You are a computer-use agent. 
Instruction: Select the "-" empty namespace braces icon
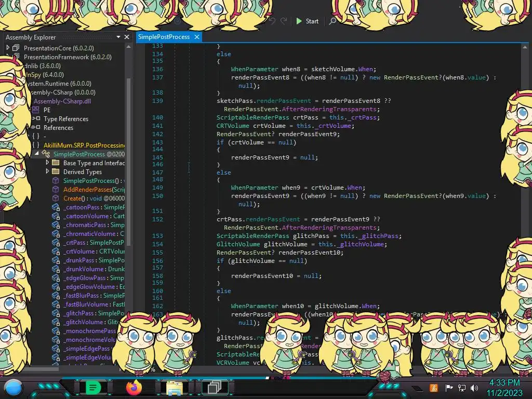point(36,137)
